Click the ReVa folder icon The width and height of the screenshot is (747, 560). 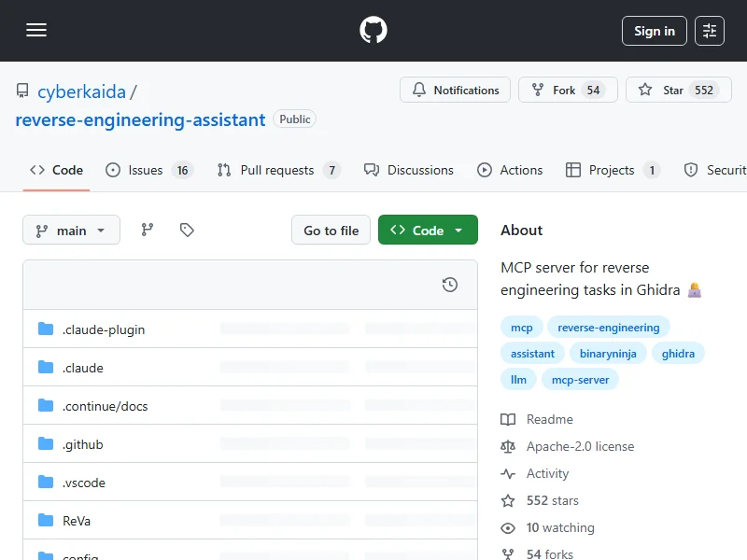click(x=46, y=520)
